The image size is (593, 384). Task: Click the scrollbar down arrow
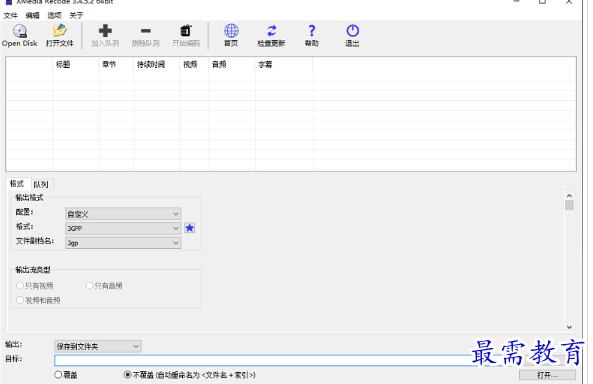point(569,327)
